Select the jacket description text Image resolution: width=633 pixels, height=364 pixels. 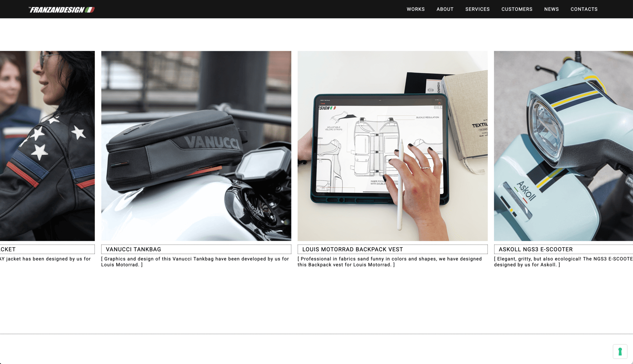coord(45,259)
